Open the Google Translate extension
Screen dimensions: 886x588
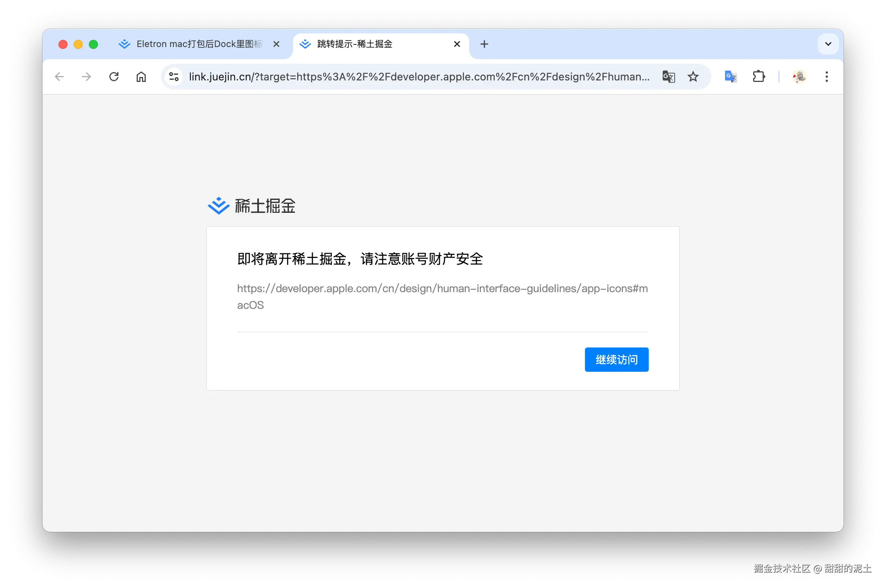(730, 77)
